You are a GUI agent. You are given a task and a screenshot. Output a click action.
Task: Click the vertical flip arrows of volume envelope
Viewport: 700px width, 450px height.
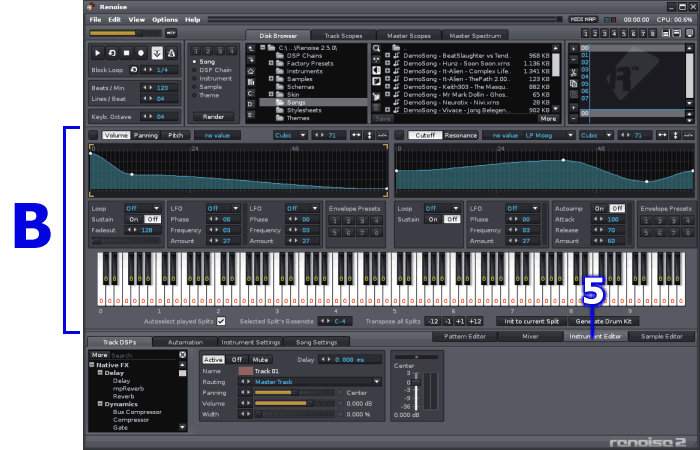(x=369, y=135)
